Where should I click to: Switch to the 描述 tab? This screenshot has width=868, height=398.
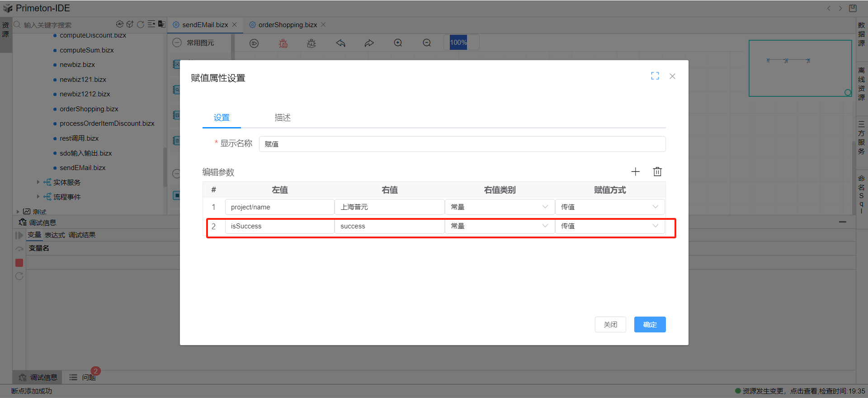click(283, 118)
